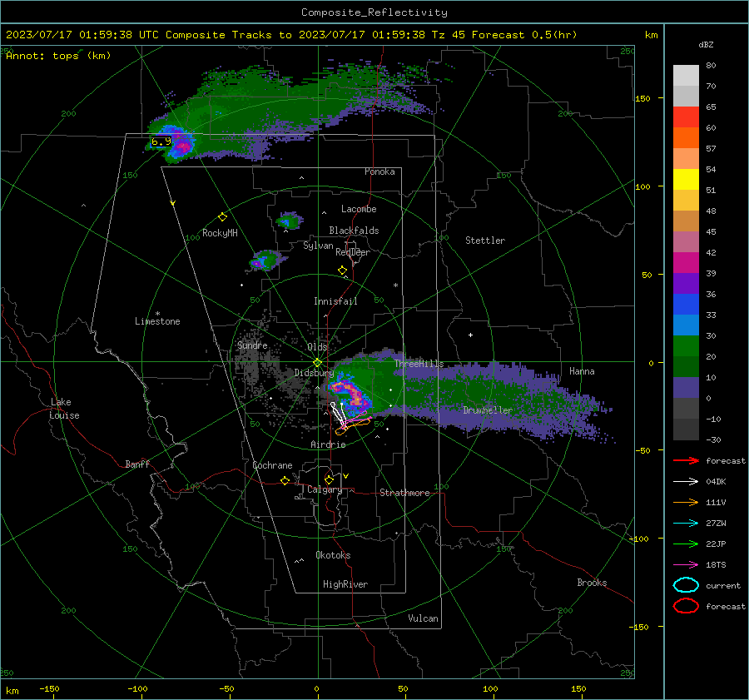Click the yellow diamond marker below RedDeer
This screenshot has height=700, width=749.
342,271
